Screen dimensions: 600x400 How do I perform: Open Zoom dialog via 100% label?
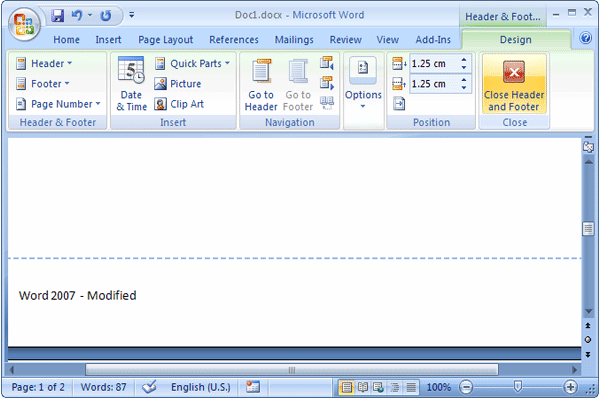[x=439, y=387]
